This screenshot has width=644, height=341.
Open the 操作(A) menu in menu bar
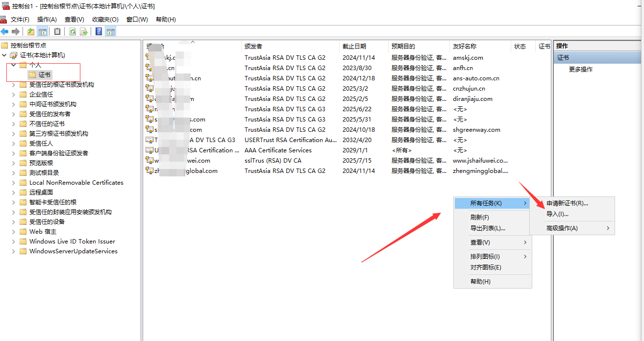[47, 20]
